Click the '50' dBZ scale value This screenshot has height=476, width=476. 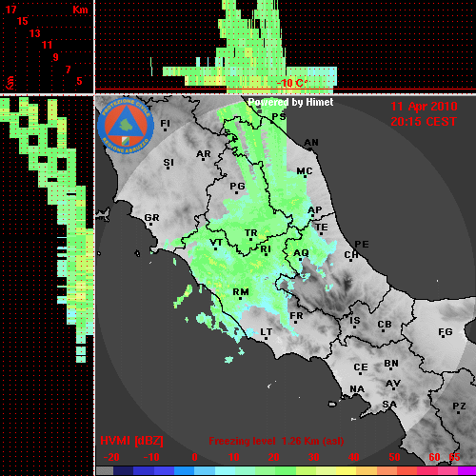394,457
